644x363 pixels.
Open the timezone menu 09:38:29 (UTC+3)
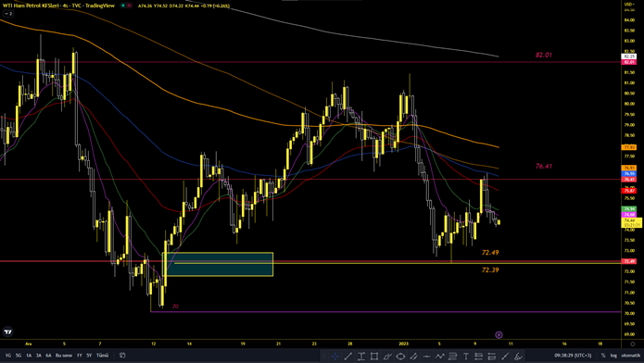[x=573, y=356]
